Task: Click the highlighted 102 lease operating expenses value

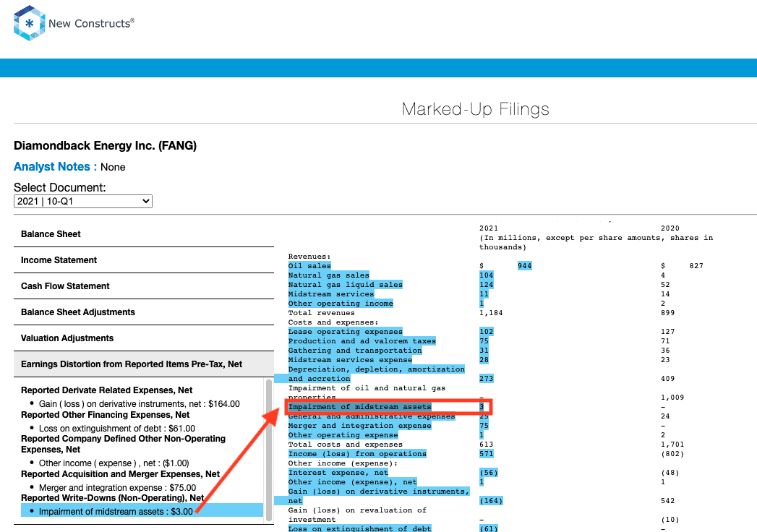Action: (486, 332)
